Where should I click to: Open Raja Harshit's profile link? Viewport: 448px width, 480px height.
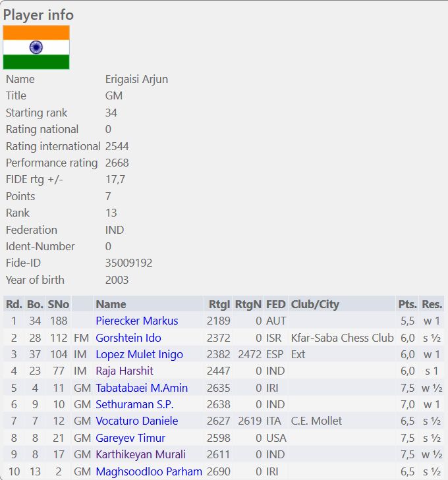(125, 371)
